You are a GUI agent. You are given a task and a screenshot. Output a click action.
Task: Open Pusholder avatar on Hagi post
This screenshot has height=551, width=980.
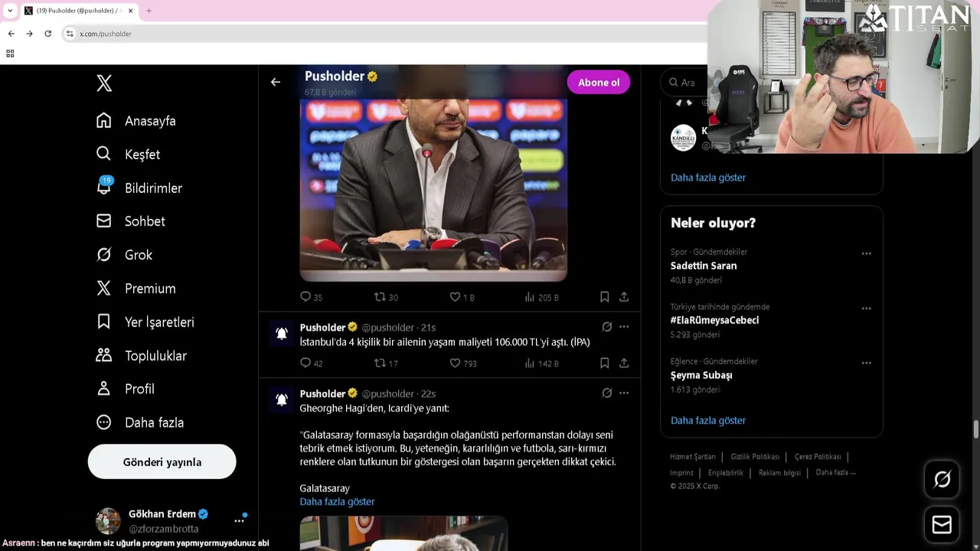[x=282, y=400]
